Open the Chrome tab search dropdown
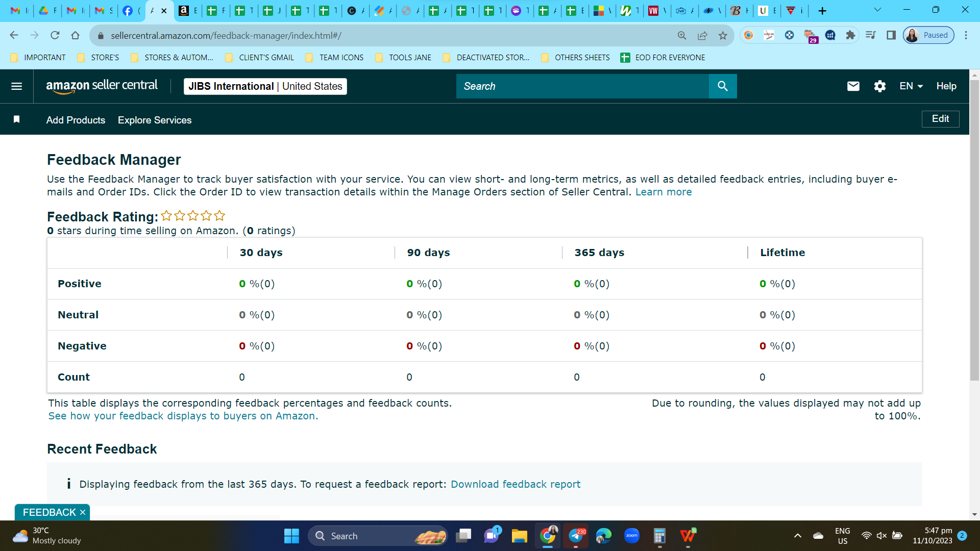The width and height of the screenshot is (980, 551). tap(877, 10)
